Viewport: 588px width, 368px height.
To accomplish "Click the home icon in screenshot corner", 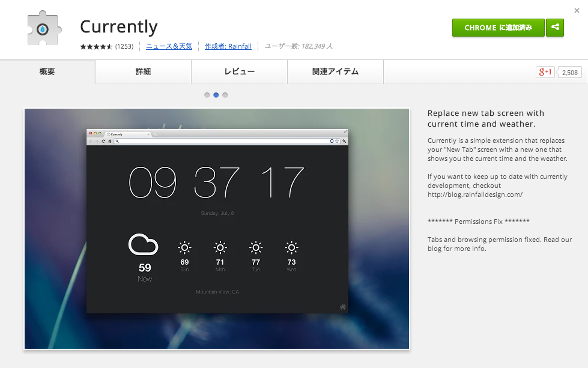I will pos(343,307).
